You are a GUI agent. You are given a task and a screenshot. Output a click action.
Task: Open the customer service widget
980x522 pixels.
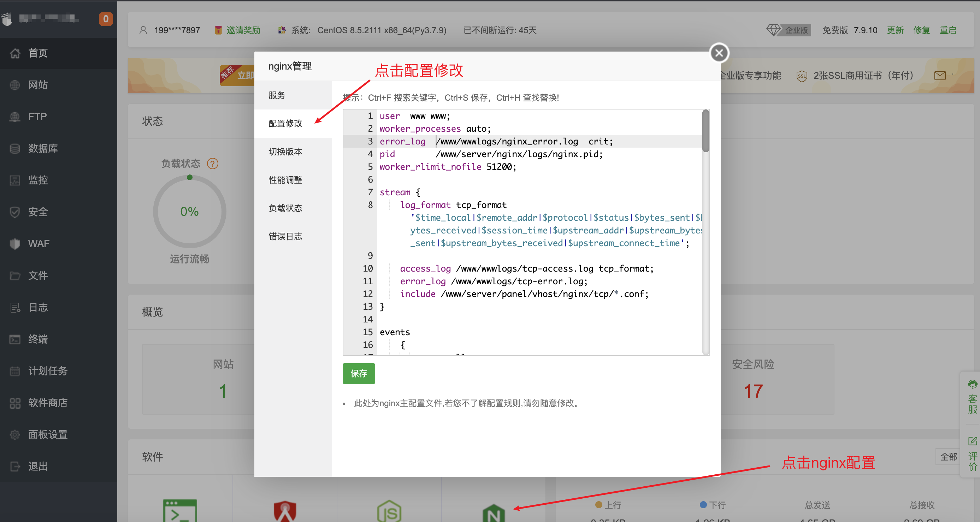972,397
